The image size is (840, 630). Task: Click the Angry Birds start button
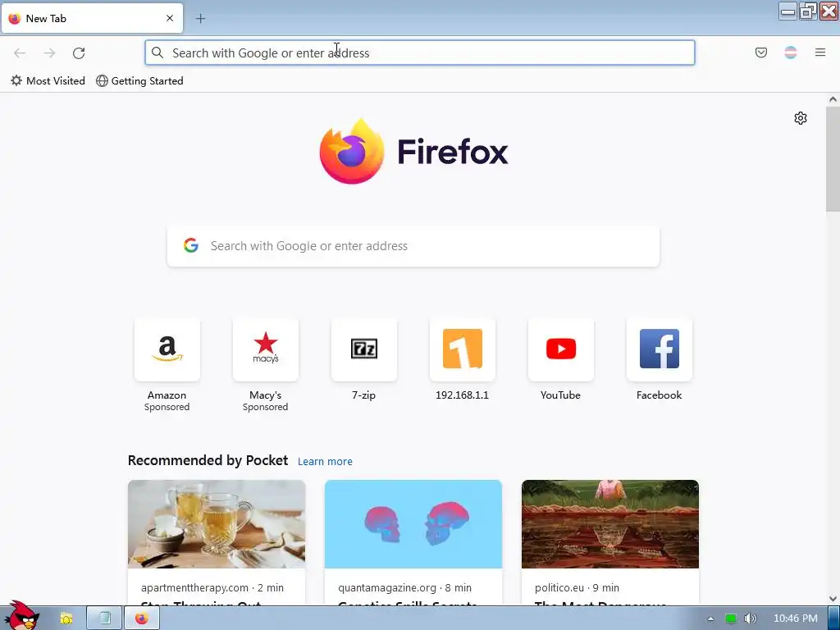(x=21, y=616)
